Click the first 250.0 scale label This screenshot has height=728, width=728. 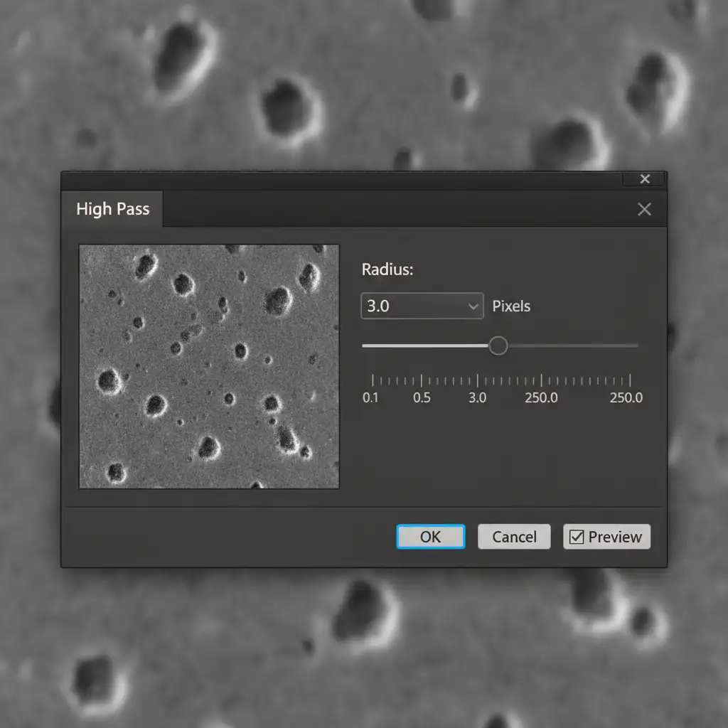pyautogui.click(x=541, y=398)
